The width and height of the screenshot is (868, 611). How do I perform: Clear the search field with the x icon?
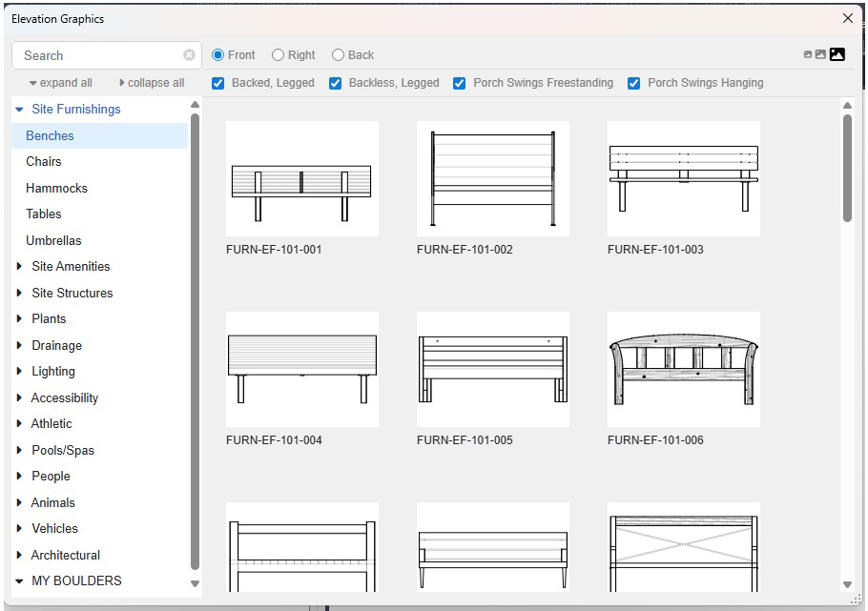pos(188,55)
